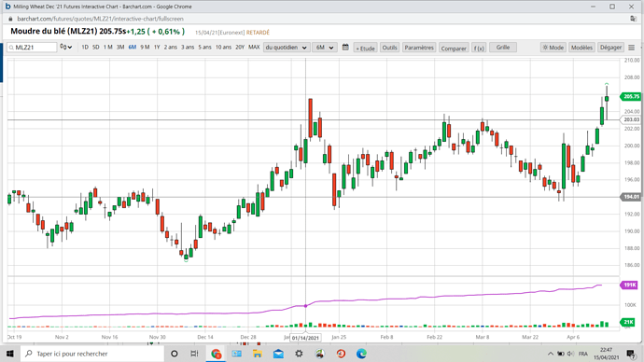Click the 200.00 price axis label

click(x=632, y=146)
